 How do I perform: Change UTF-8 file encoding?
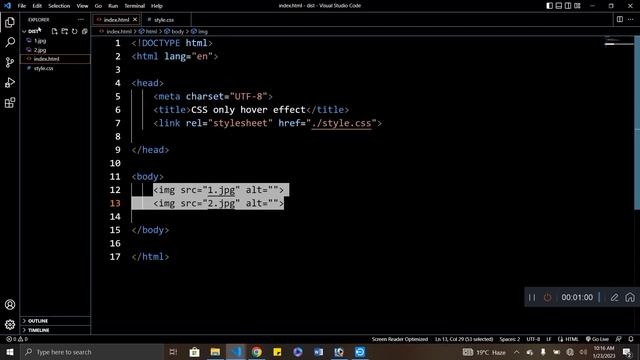533,339
